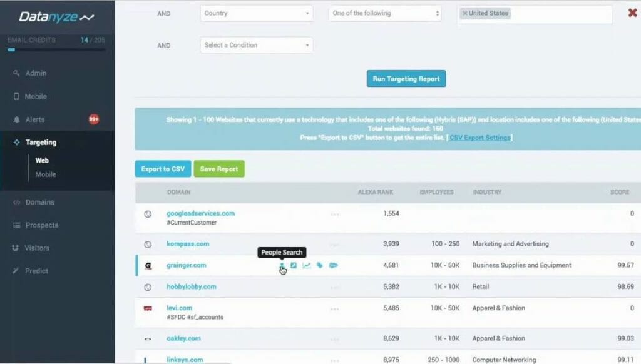
Task: Click the Targeting crosshair icon
Action: point(16,142)
